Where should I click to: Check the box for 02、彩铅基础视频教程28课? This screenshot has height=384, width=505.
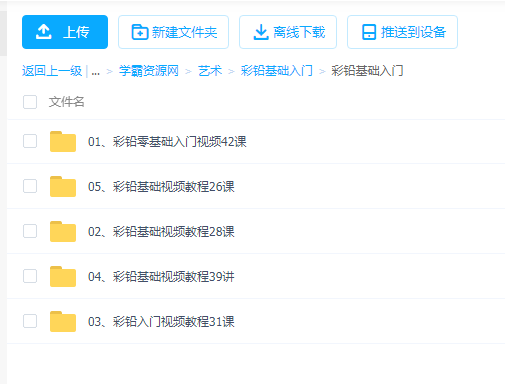30,231
